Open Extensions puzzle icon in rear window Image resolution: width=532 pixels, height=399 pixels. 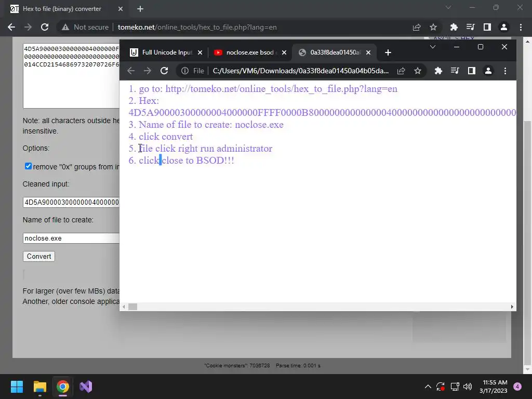tap(454, 27)
